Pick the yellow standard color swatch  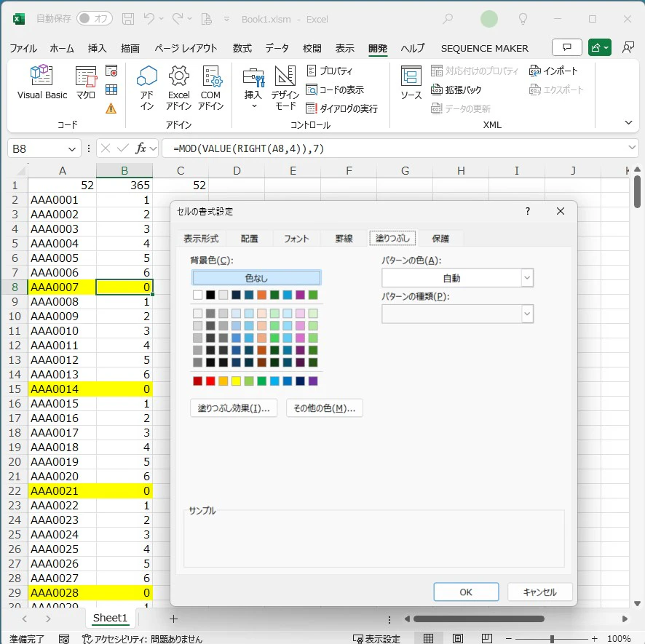[x=236, y=381]
